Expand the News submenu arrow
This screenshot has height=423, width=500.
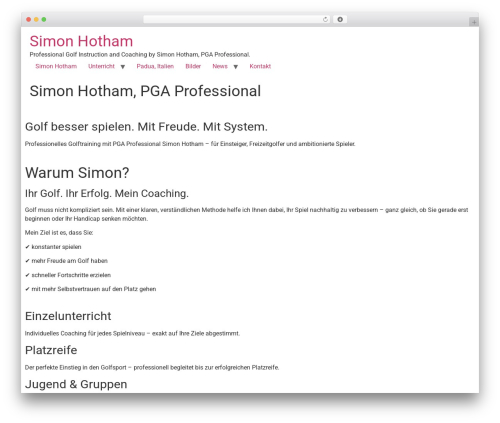[236, 67]
